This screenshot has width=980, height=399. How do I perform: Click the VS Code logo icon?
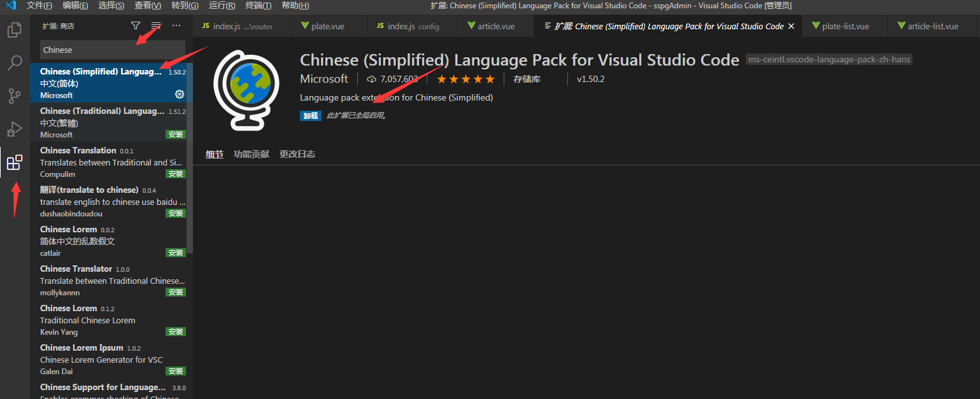(10, 6)
